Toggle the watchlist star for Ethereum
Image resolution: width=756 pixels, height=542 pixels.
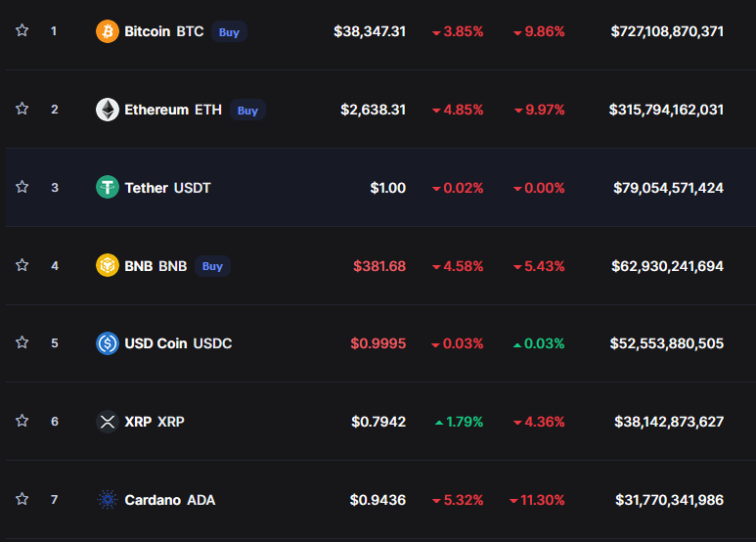(x=22, y=109)
